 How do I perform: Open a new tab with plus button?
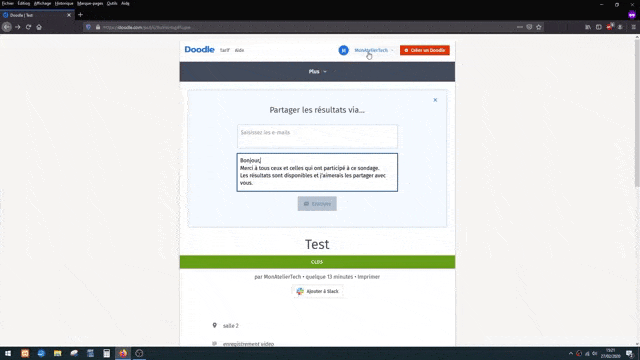coord(80,15)
